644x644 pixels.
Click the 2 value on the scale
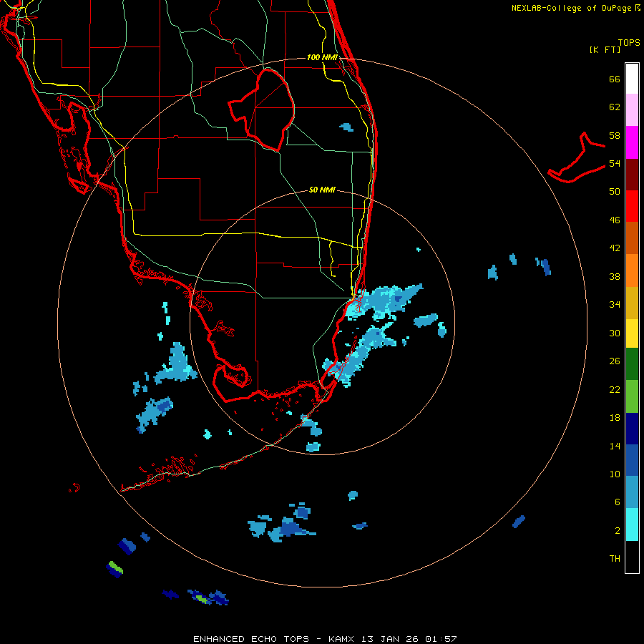point(618,530)
